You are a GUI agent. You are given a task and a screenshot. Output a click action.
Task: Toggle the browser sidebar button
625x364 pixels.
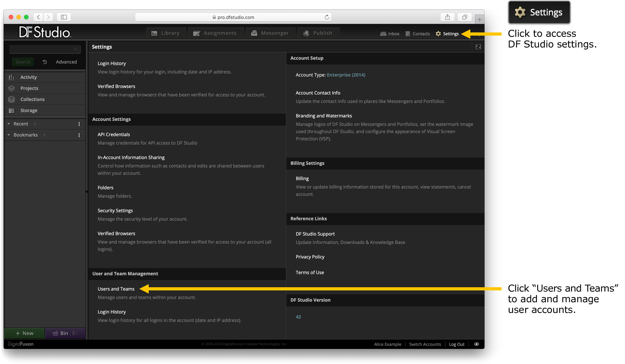(x=64, y=17)
